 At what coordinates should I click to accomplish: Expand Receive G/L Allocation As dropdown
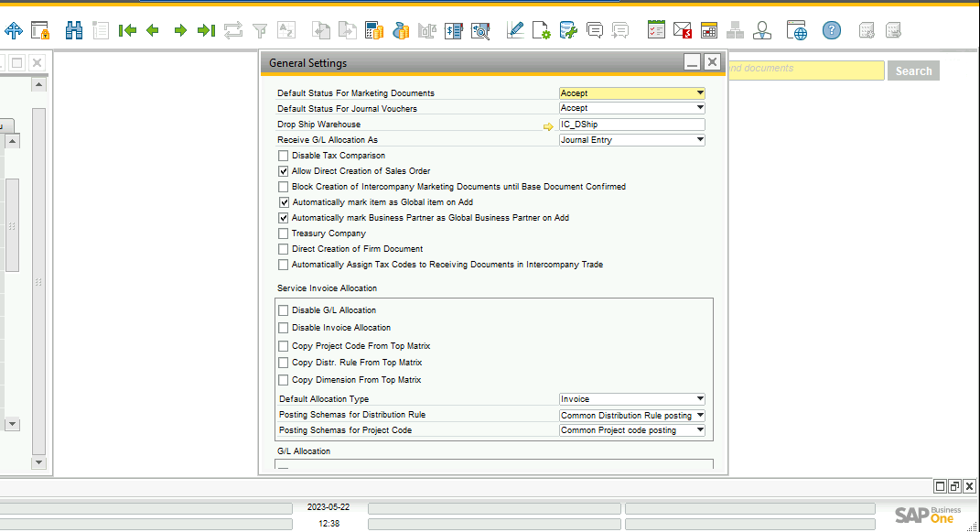(632, 140)
